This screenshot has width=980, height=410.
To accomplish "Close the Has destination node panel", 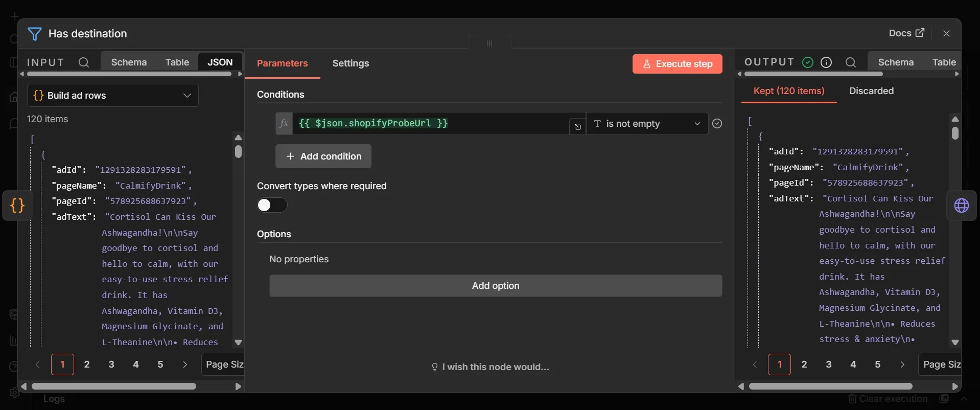I will [x=946, y=33].
